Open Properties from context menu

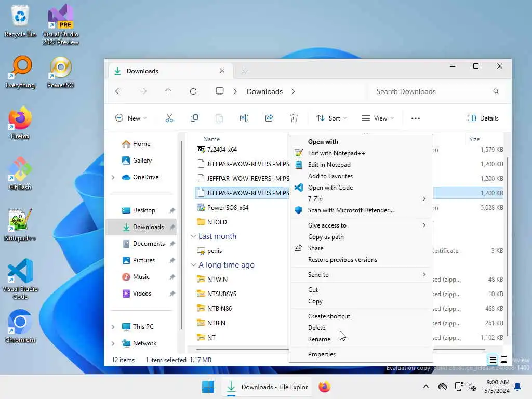pos(361,354)
